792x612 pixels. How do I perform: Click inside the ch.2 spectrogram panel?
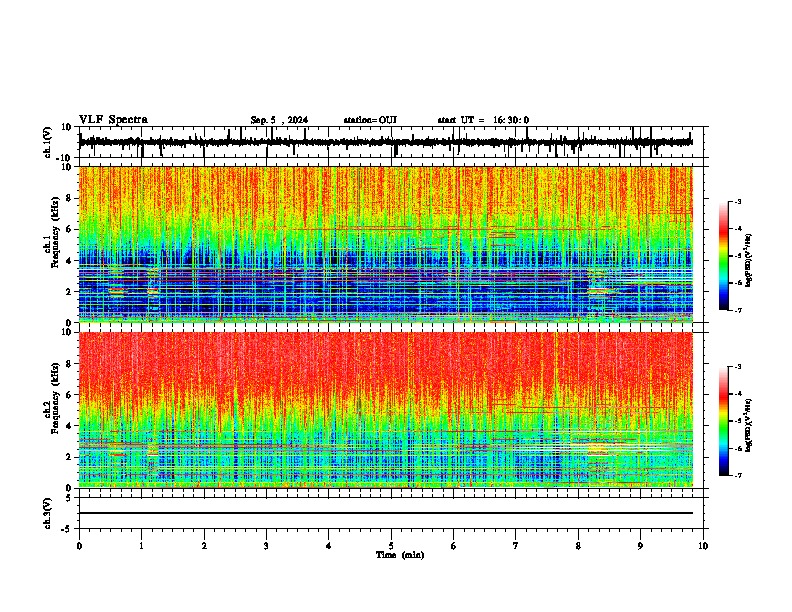[386, 410]
